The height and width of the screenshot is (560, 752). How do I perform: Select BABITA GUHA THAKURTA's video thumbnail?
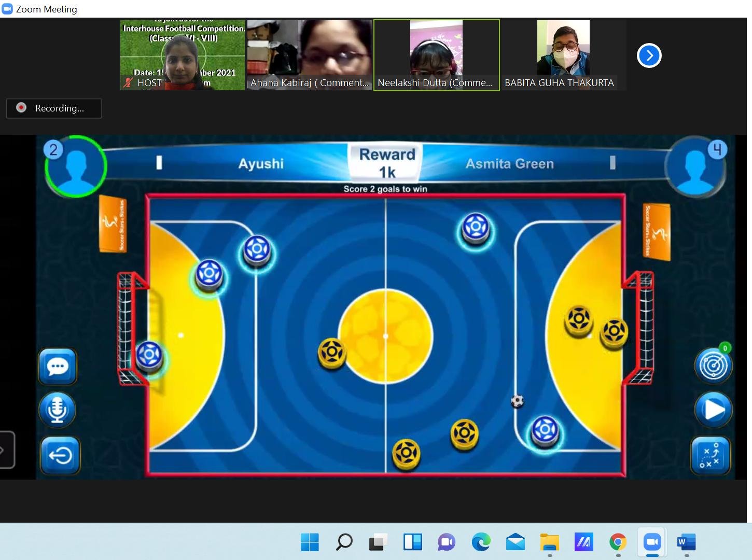564,55
